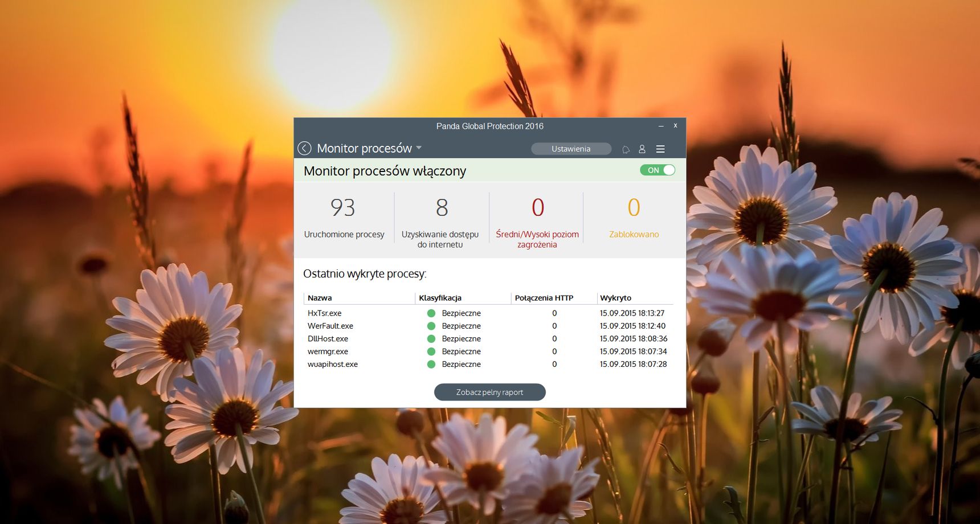Turn off the Monitor procesów ON switch
980x524 pixels.
click(x=658, y=170)
